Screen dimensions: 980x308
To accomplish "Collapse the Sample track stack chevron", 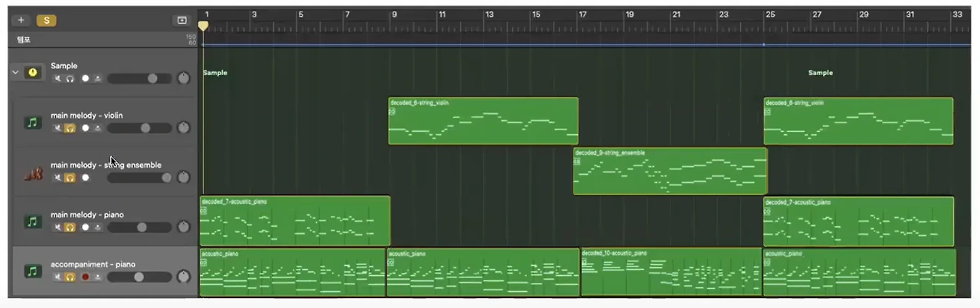I will pos(15,72).
